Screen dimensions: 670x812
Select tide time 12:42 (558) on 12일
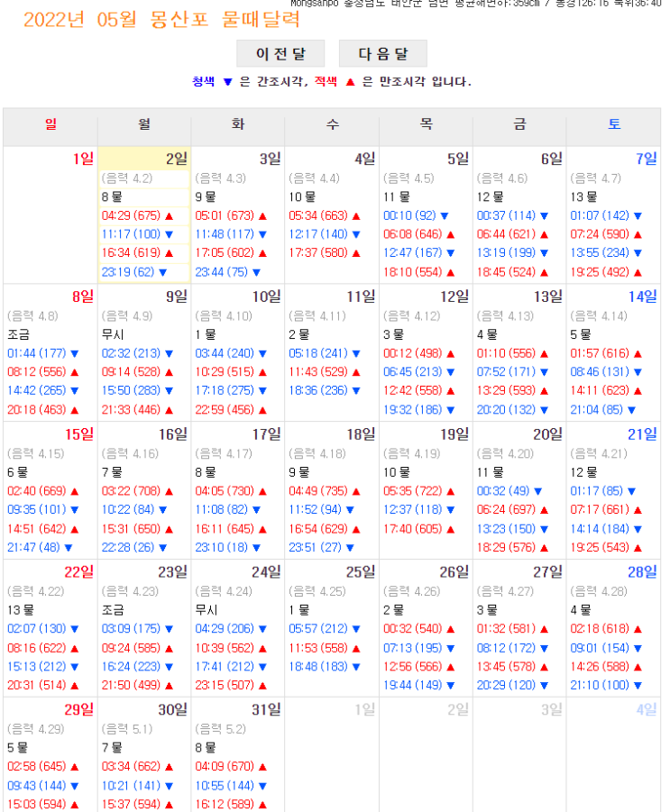click(x=412, y=390)
